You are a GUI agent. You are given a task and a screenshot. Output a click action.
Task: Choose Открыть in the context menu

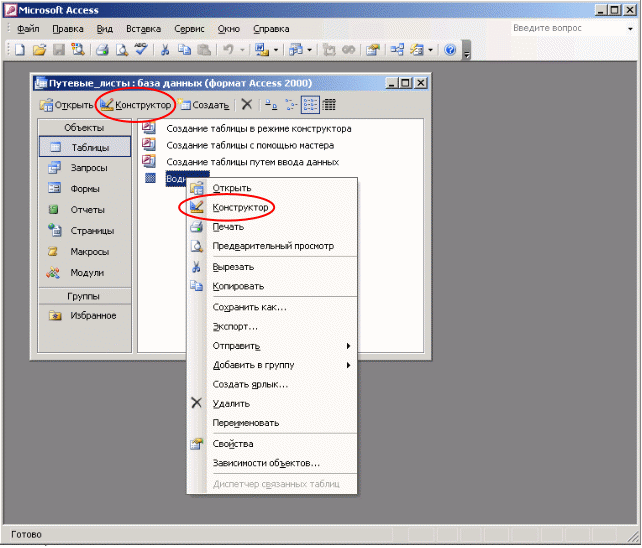point(272,188)
